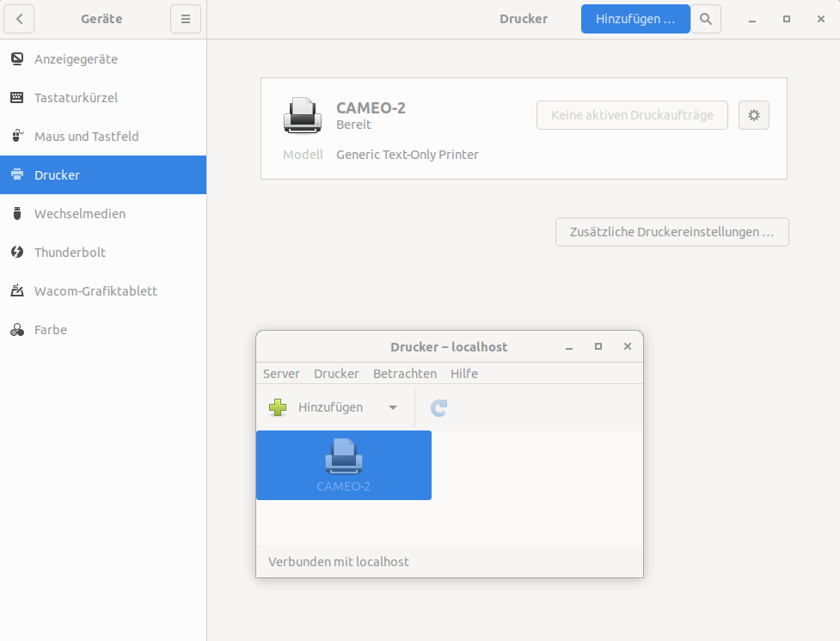Open CAMEO-2 printer gear settings
840x641 pixels.
(754, 115)
